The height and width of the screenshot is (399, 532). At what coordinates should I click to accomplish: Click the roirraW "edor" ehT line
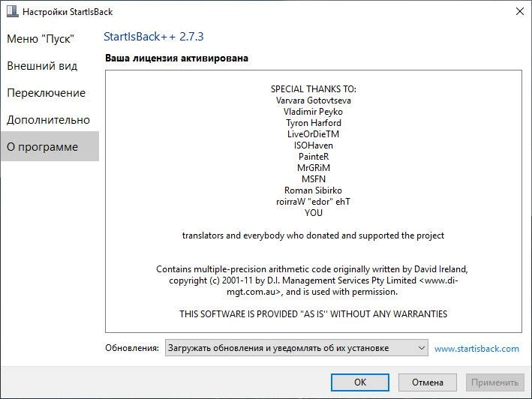pyautogui.click(x=314, y=201)
